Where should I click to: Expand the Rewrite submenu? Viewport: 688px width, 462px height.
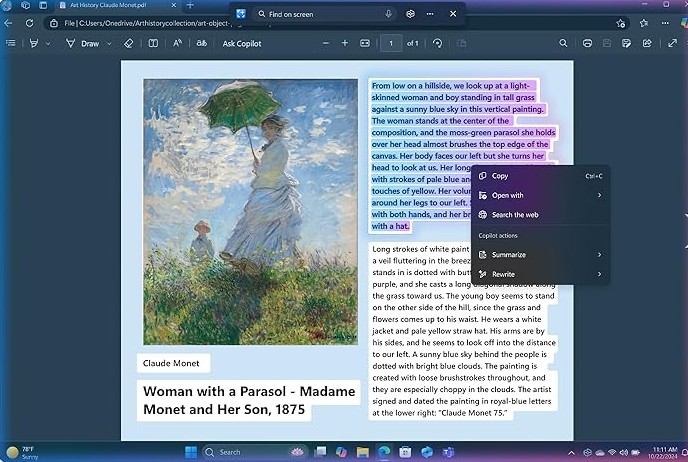point(599,274)
